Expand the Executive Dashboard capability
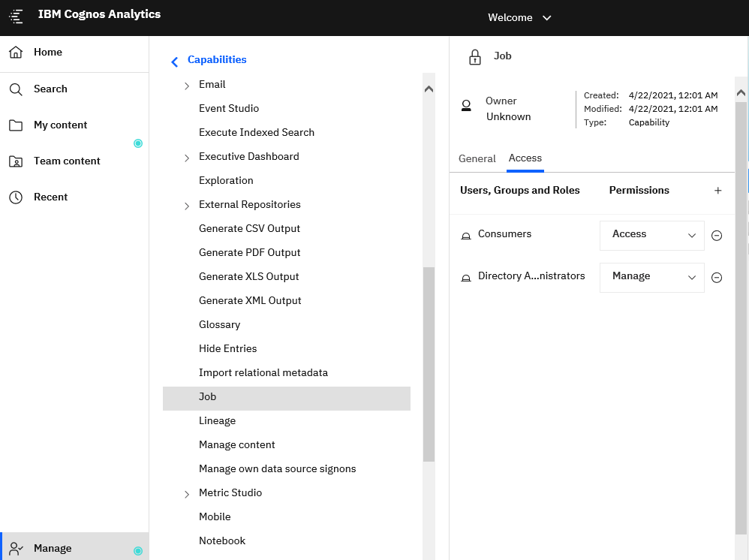The height and width of the screenshot is (560, 749). (x=187, y=158)
